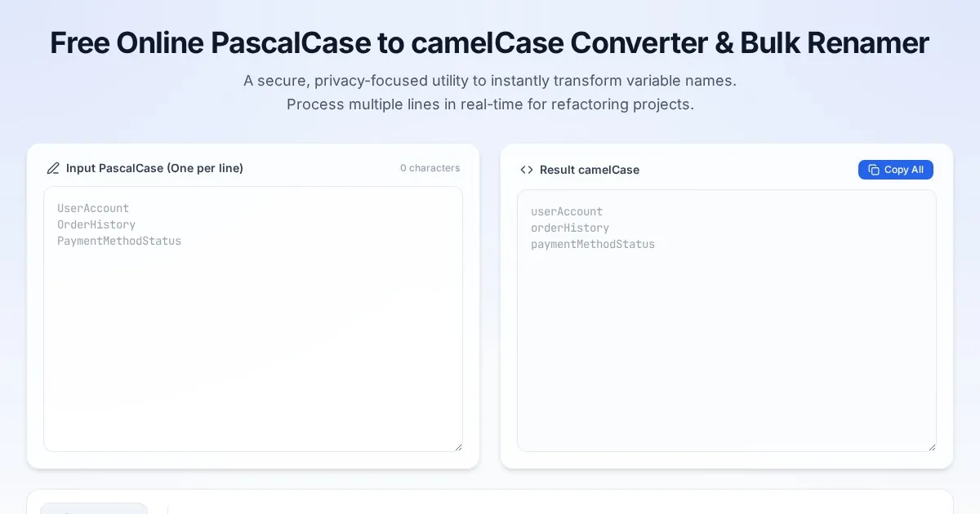Click the pencil icon beside Input PascalCase
The height and width of the screenshot is (514, 980).
[x=53, y=168]
